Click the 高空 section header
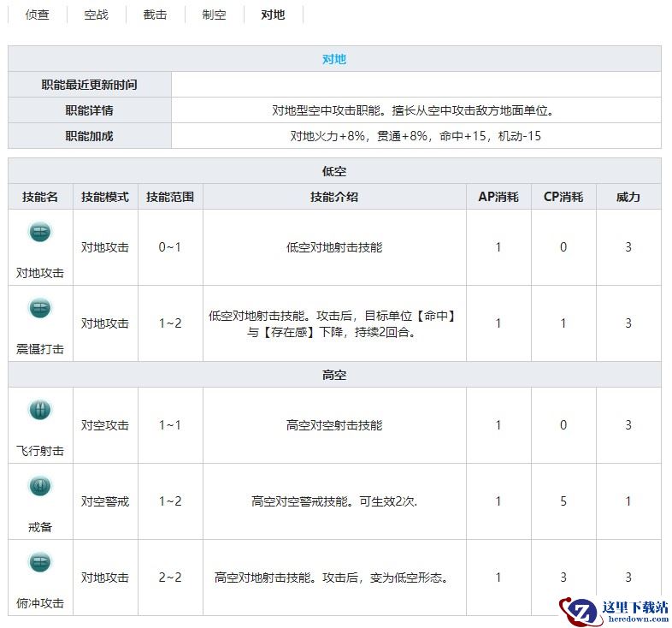 334,375
